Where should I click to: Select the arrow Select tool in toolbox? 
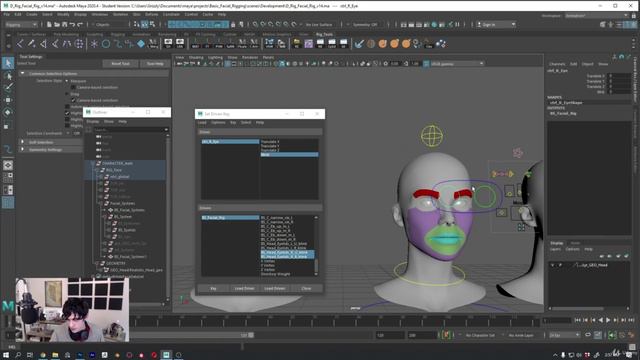8,63
